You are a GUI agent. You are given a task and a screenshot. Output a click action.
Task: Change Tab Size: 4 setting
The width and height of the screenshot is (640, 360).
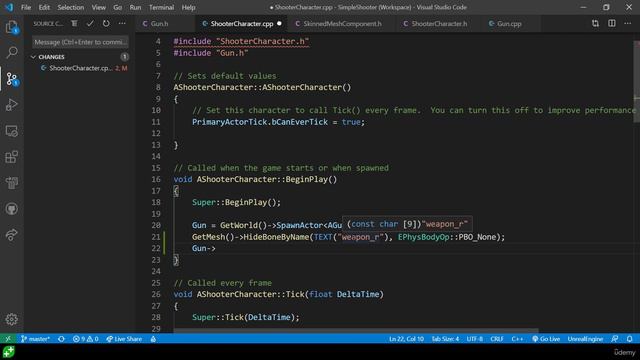[445, 339]
